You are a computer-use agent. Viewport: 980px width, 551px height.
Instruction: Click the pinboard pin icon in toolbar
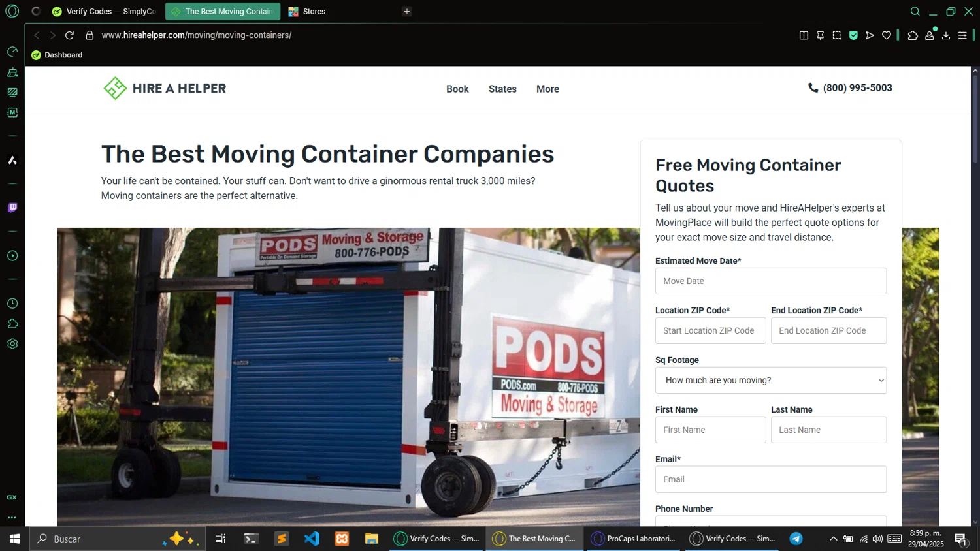tap(821, 35)
